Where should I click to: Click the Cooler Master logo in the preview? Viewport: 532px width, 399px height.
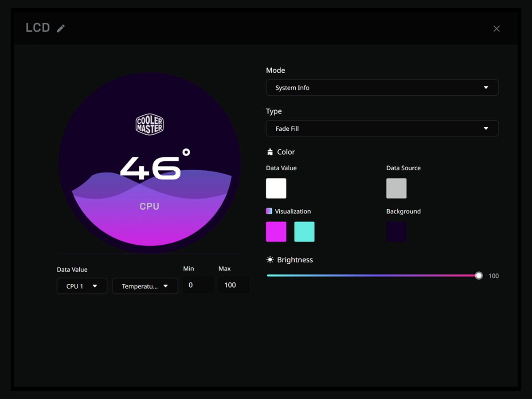[x=149, y=125]
